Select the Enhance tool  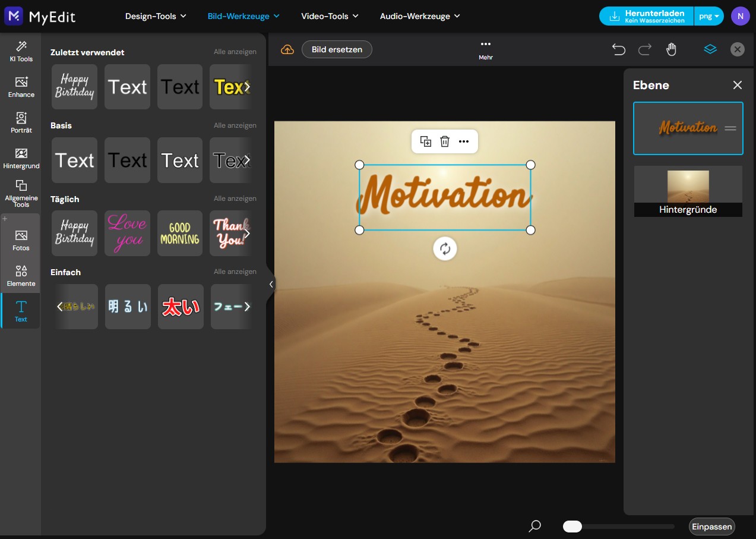[x=21, y=87]
